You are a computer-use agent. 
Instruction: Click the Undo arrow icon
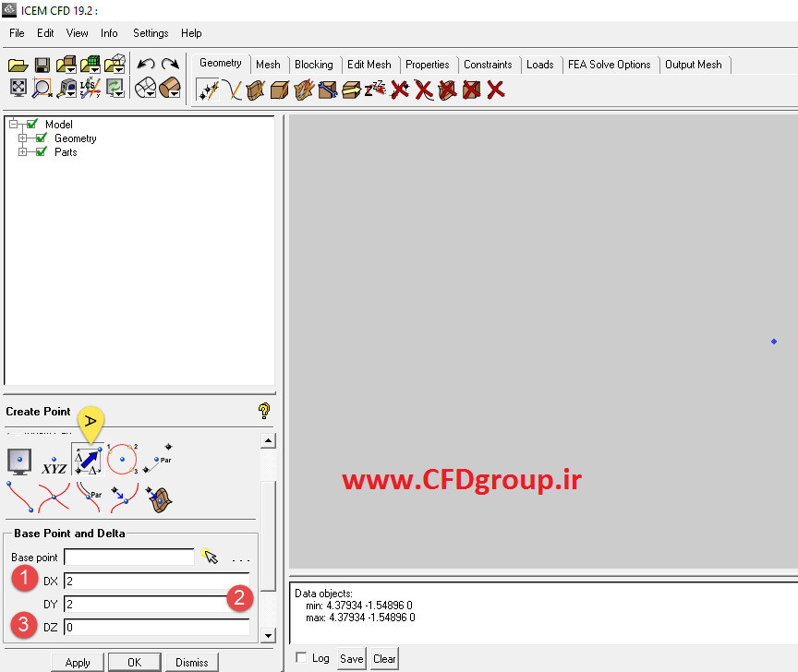(146, 64)
